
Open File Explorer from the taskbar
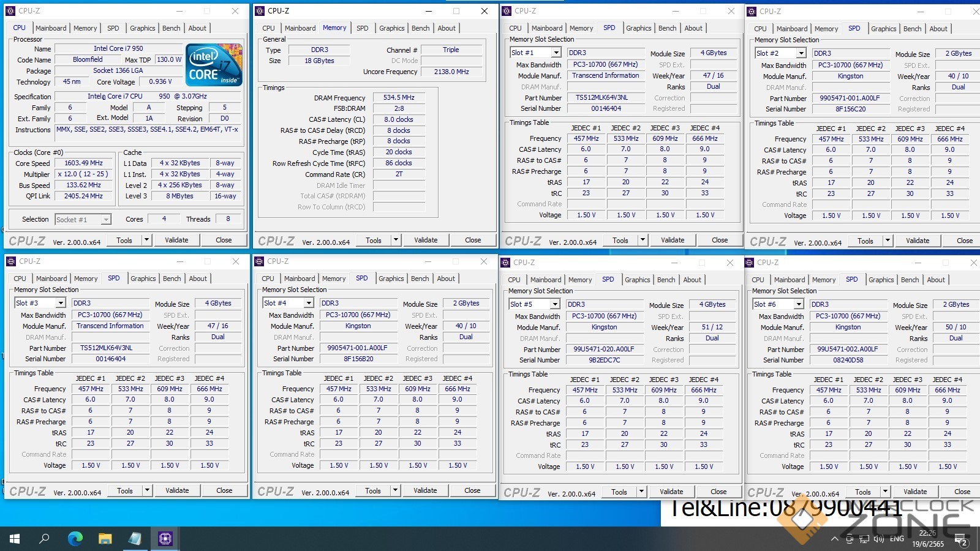tap(105, 539)
